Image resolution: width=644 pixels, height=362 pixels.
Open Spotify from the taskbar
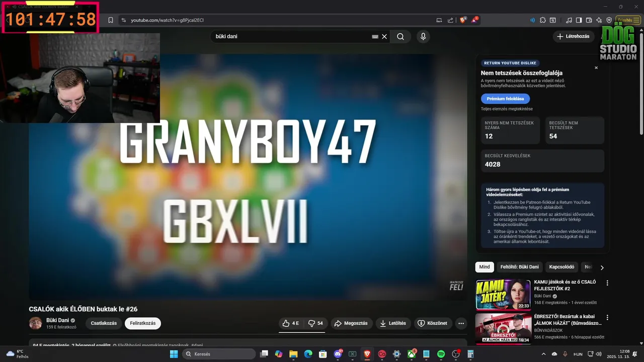(441, 354)
